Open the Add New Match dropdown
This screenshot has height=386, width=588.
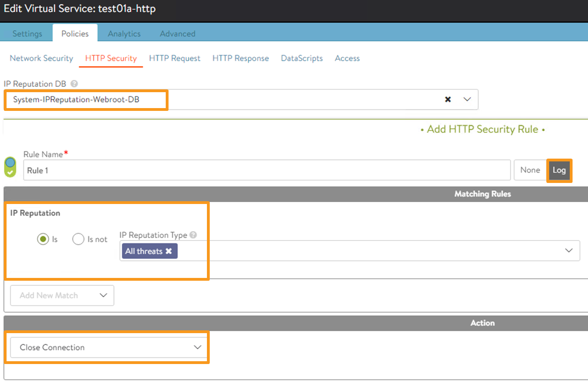tap(62, 296)
